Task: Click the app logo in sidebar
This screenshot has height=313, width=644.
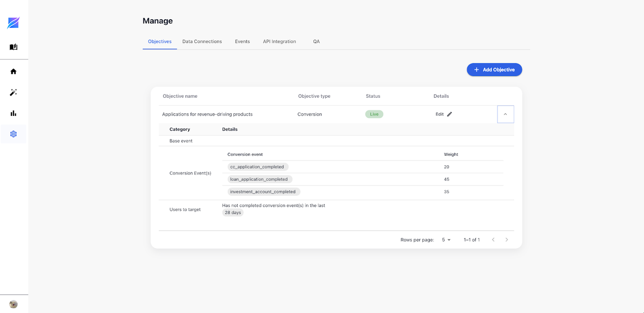Action: pyautogui.click(x=13, y=23)
